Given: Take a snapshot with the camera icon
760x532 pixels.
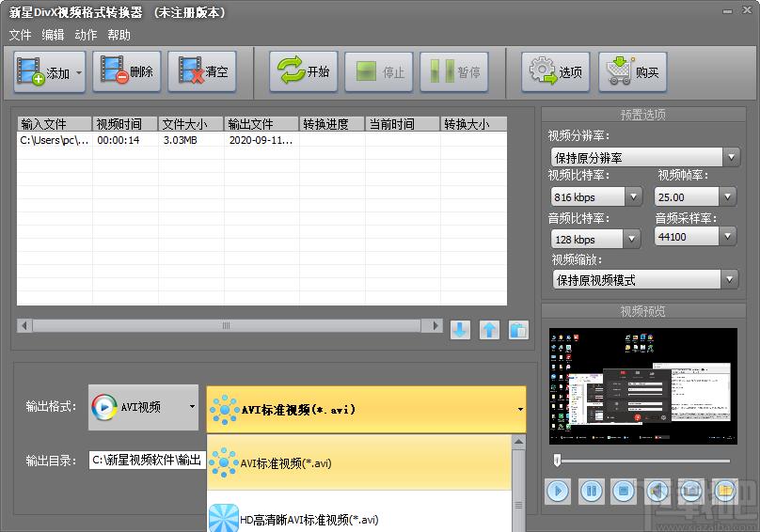Looking at the screenshot, I should pos(690,492).
